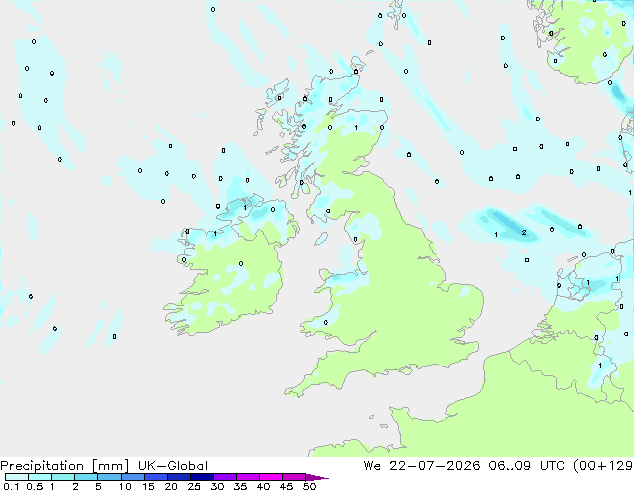
Task: Select the 15–20 mm legend color swatch
Action: tap(155, 477)
